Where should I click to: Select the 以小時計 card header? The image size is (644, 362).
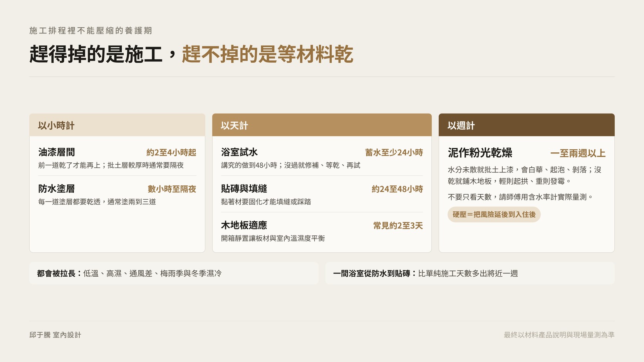tap(117, 125)
